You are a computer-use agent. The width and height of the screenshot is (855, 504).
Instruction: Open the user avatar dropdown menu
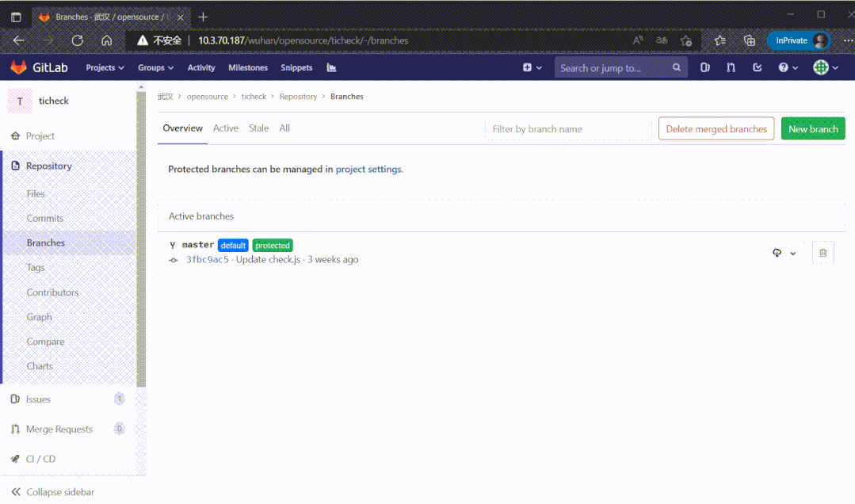click(826, 68)
